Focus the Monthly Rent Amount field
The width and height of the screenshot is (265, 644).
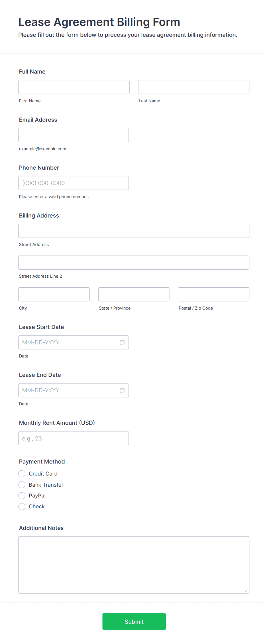tap(74, 438)
